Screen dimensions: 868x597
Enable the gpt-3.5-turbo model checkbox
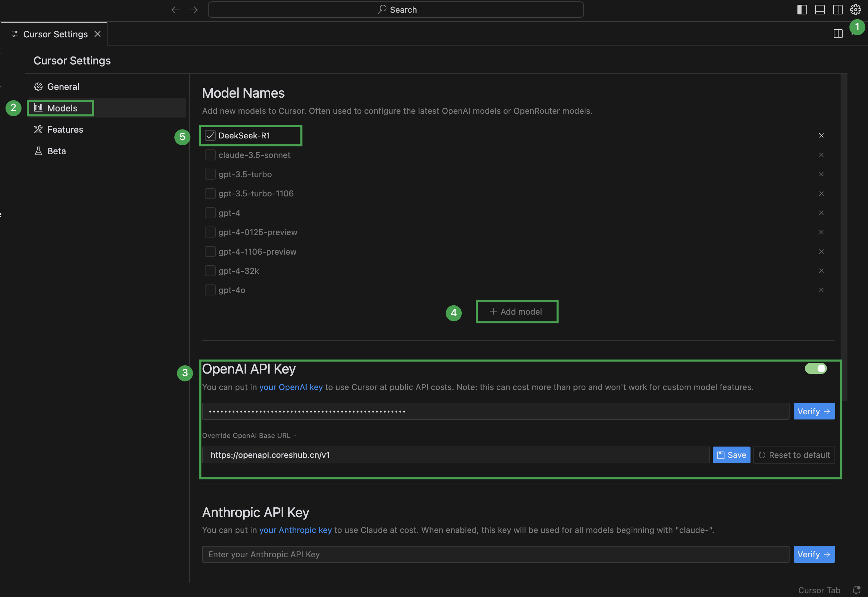tap(210, 174)
